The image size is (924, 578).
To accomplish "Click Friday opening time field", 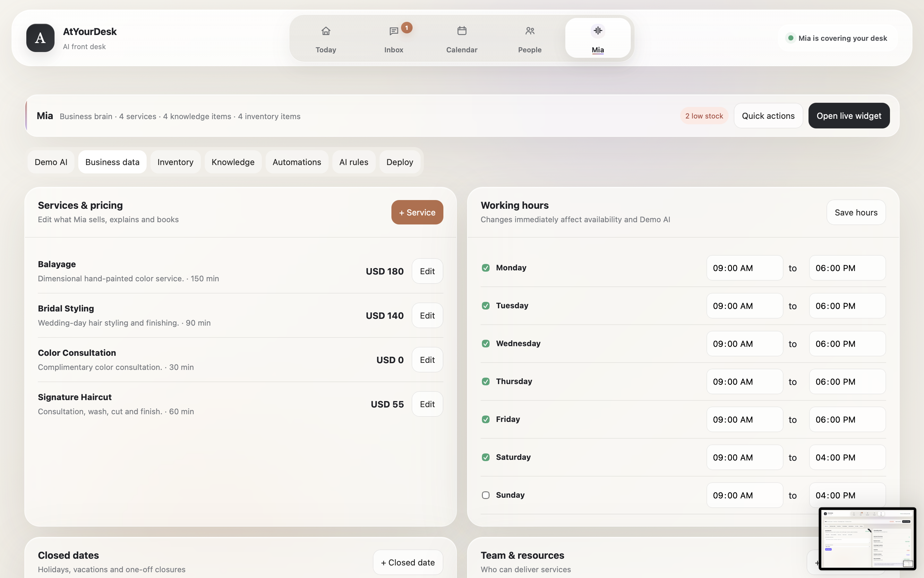I will (745, 419).
